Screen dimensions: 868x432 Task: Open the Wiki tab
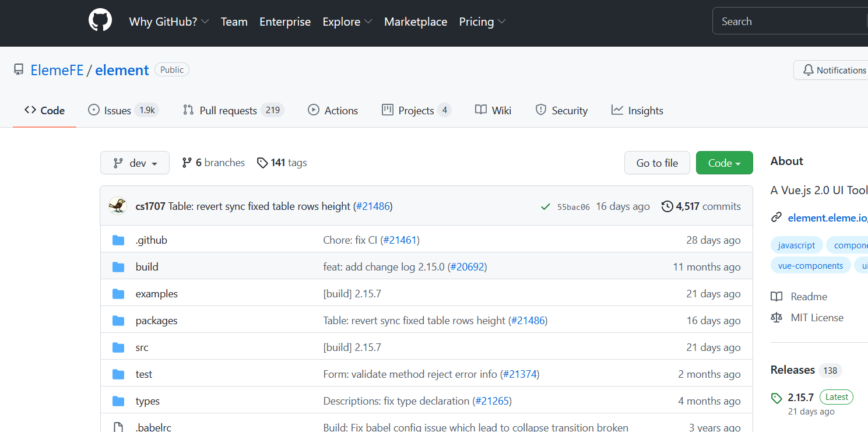point(493,110)
